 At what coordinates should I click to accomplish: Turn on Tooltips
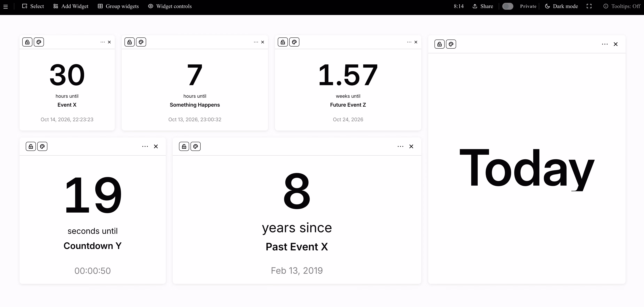(x=622, y=6)
